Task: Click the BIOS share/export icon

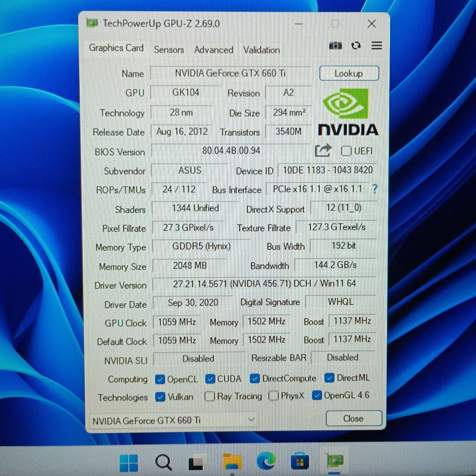Action: (323, 150)
